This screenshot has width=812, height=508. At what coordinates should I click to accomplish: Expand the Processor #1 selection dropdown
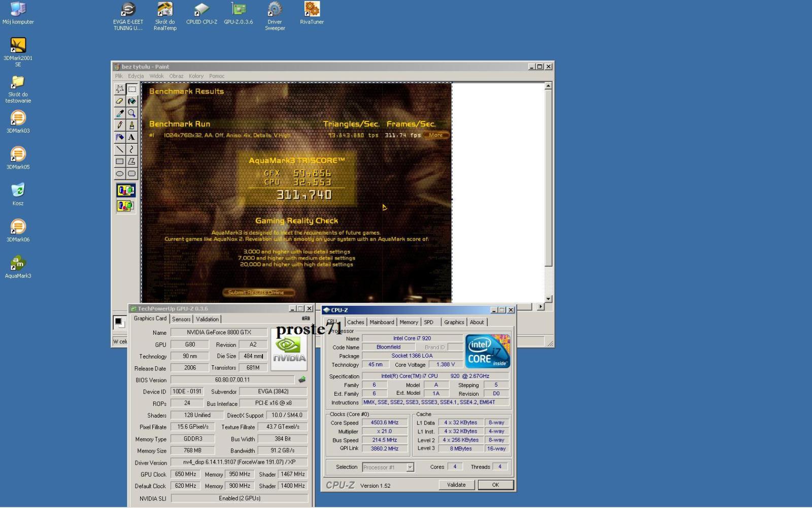410,467
